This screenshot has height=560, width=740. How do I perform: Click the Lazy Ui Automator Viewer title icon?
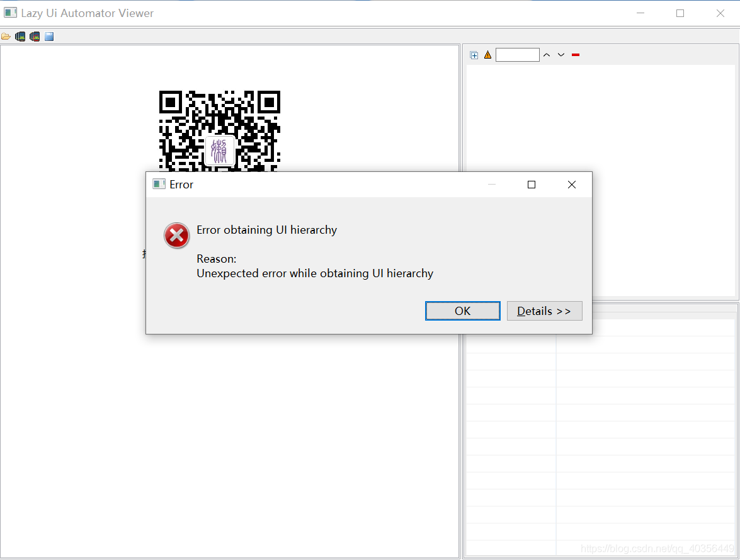click(11, 13)
